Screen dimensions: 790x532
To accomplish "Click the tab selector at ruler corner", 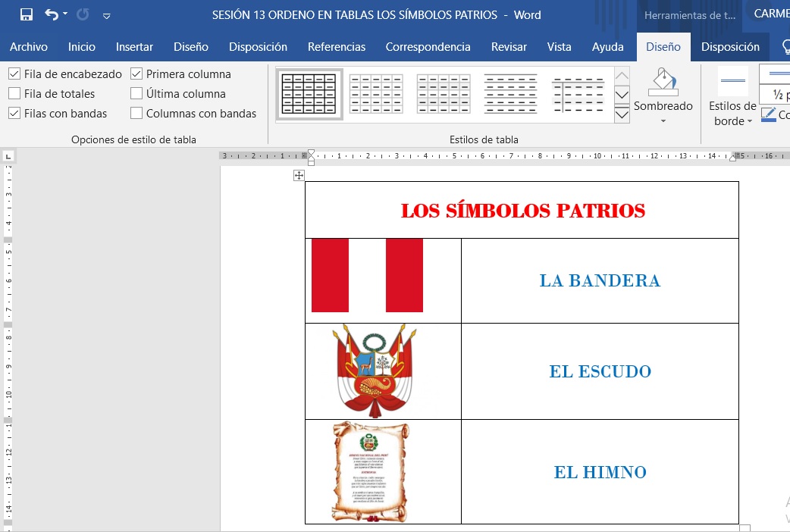I will coord(8,157).
